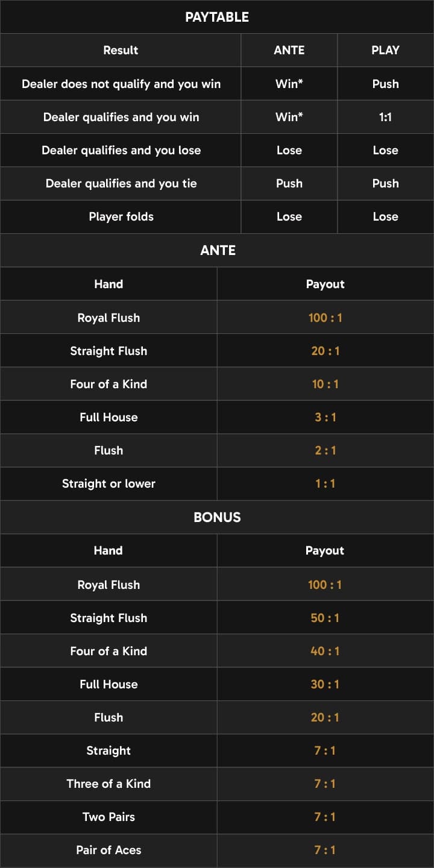Screen dimensions: 434x868
Task: Click the ANTE Four of a Kind 10 : 1 payout
Action: (325, 384)
